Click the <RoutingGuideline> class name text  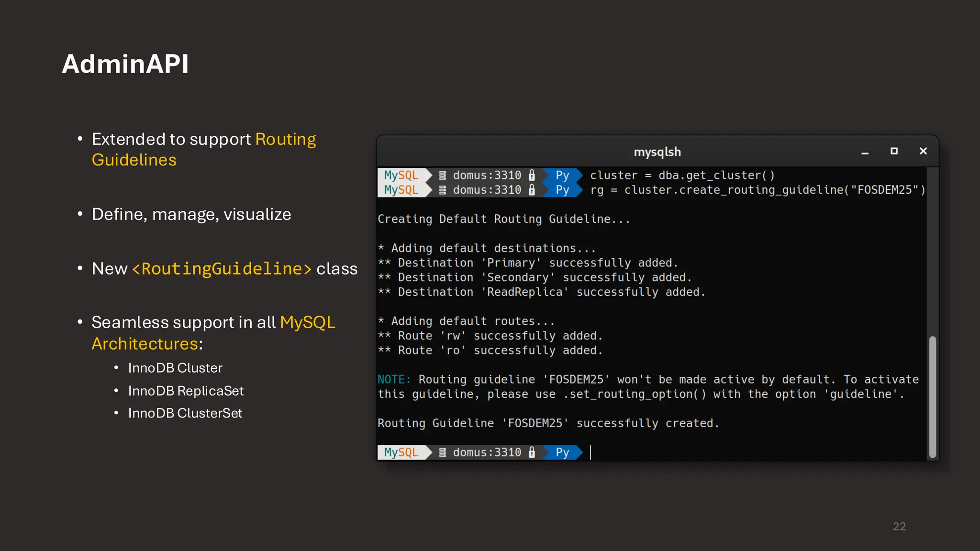click(x=222, y=268)
